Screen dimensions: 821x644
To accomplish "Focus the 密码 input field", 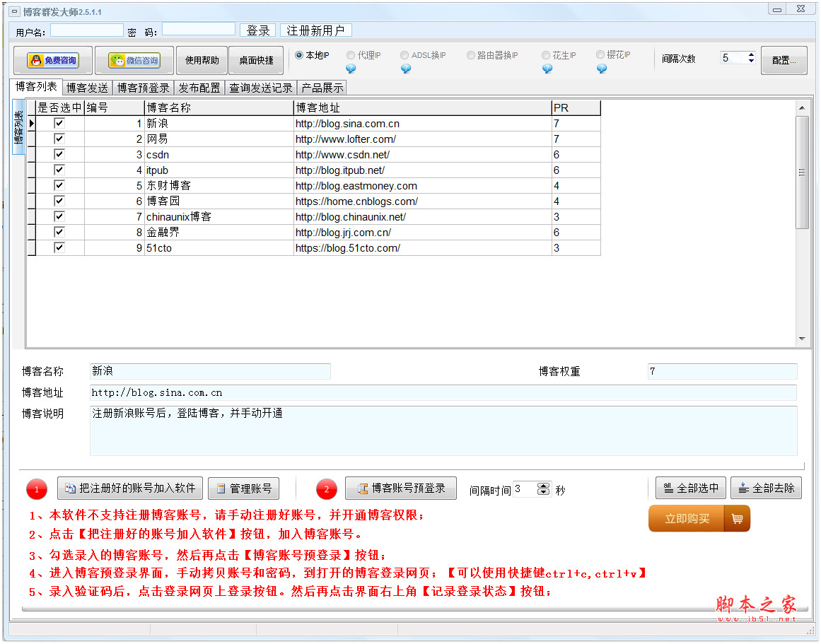I will tap(199, 29).
